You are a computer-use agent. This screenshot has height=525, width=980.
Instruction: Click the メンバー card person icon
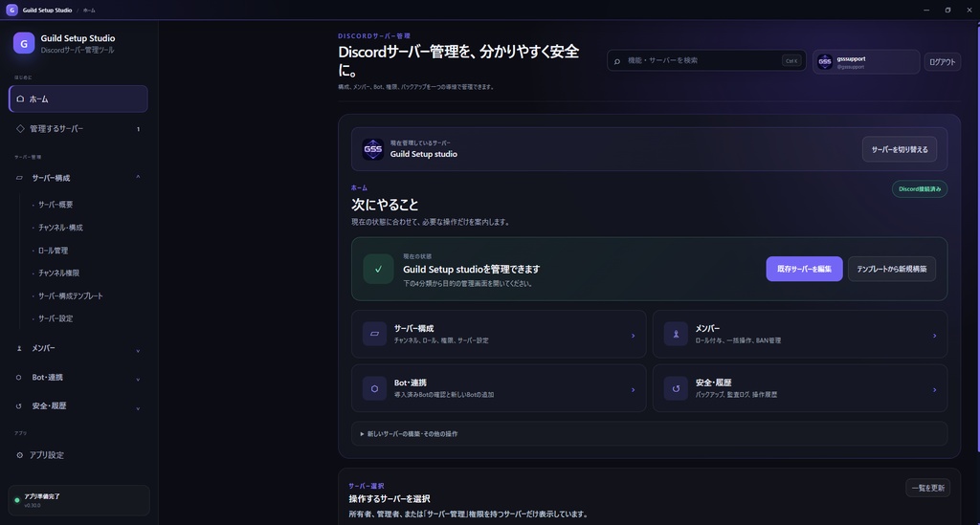(x=676, y=334)
